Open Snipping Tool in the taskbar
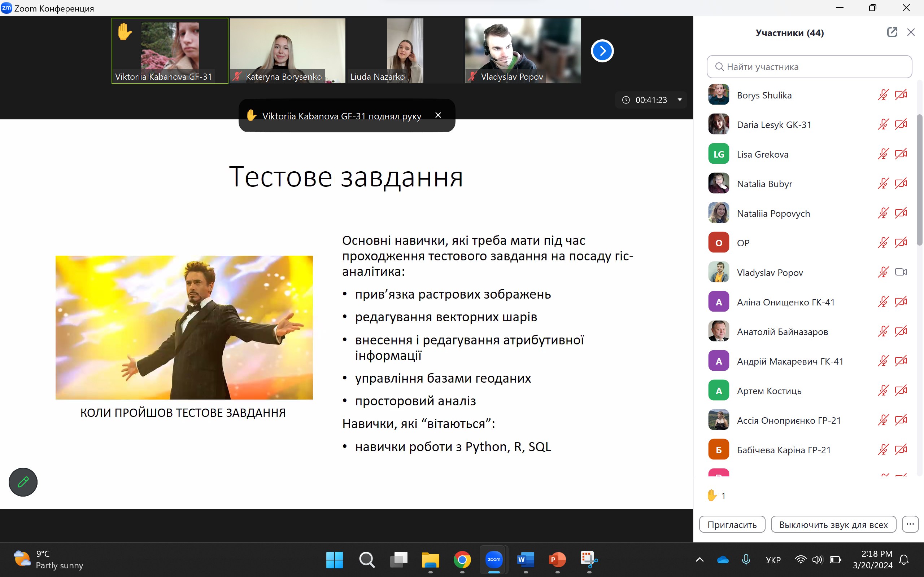 (589, 560)
